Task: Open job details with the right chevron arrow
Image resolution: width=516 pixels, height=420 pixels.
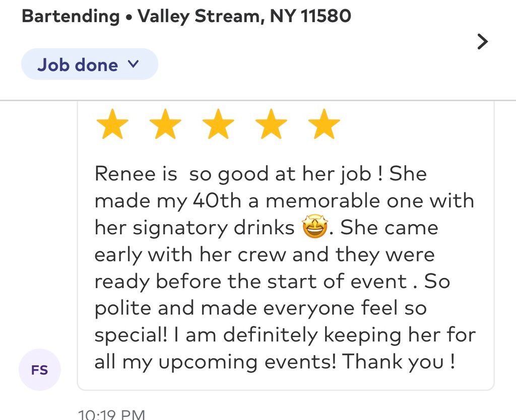Action: pos(482,42)
